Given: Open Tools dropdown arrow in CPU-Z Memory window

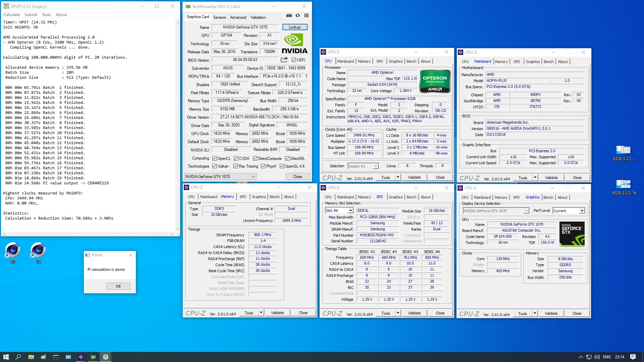Looking at the screenshot, I should (x=261, y=313).
